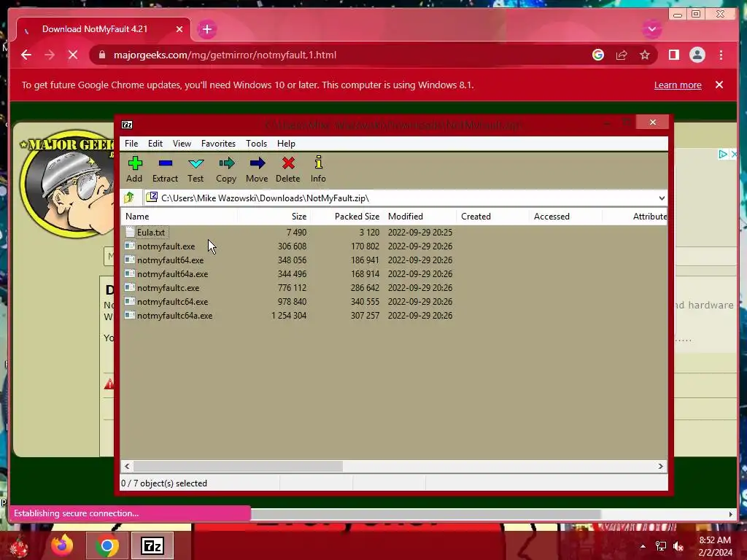
Task: Open Firefox from the taskbar
Action: coord(63,545)
